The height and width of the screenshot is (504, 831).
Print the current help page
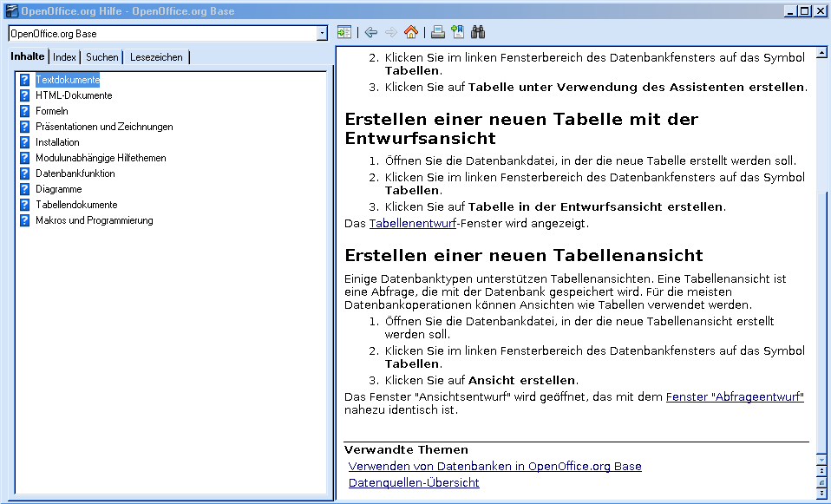pos(438,33)
